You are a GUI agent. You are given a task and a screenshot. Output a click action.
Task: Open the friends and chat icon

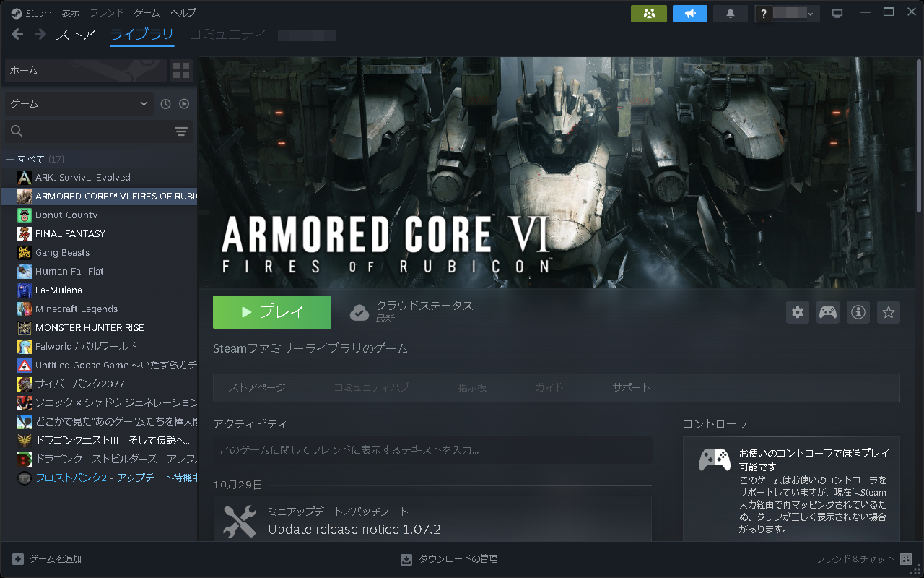pyautogui.click(x=906, y=559)
